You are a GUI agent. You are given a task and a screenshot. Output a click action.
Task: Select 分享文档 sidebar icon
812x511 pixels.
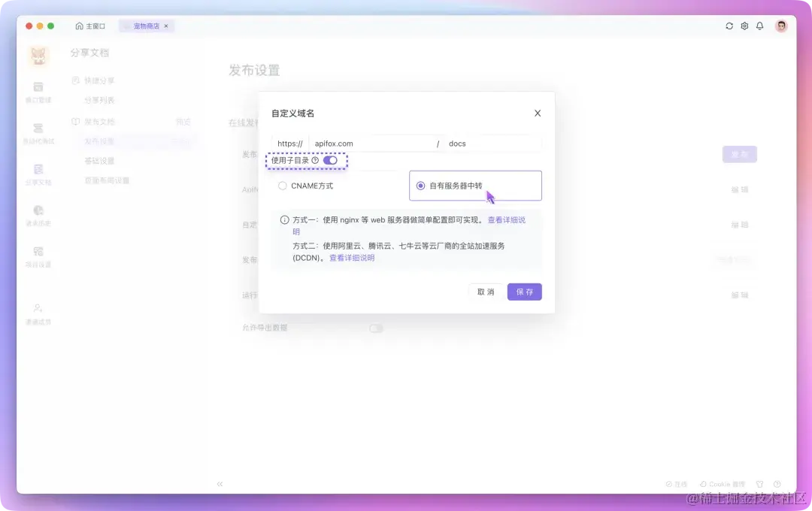point(38,173)
